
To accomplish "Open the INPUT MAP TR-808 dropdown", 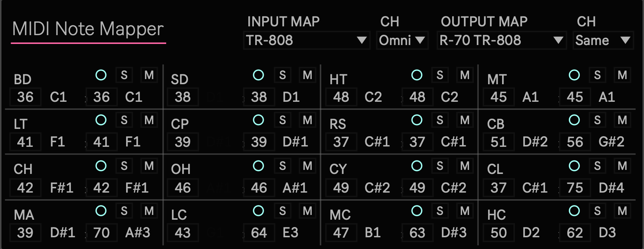I will click(307, 40).
